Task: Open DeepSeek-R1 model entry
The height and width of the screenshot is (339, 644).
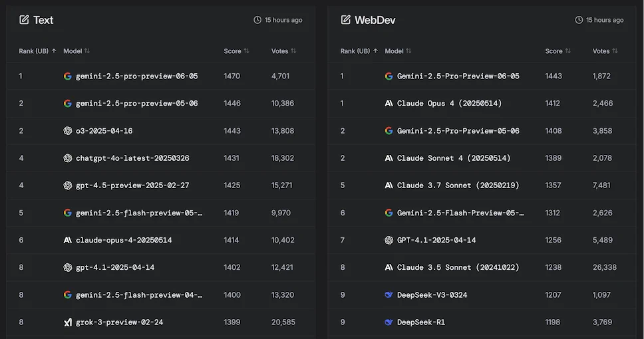Action: pyautogui.click(x=421, y=322)
